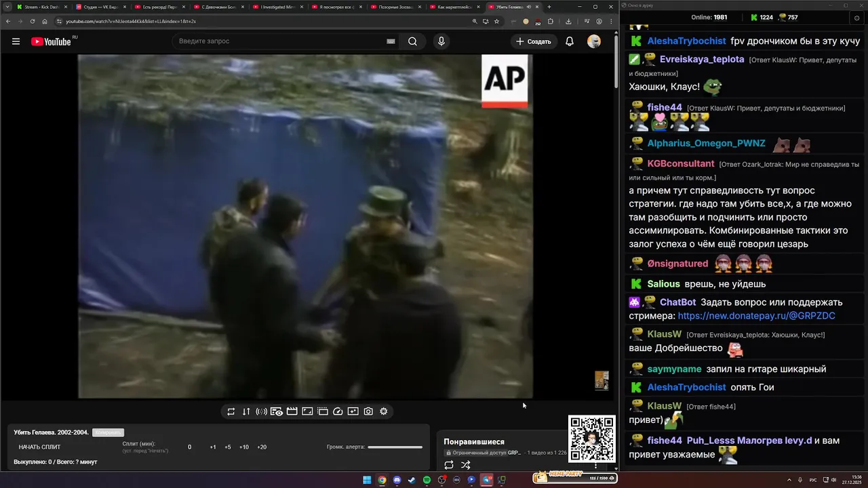Adjust the Громк. алерта volume slider
The image size is (868, 488).
(395, 447)
